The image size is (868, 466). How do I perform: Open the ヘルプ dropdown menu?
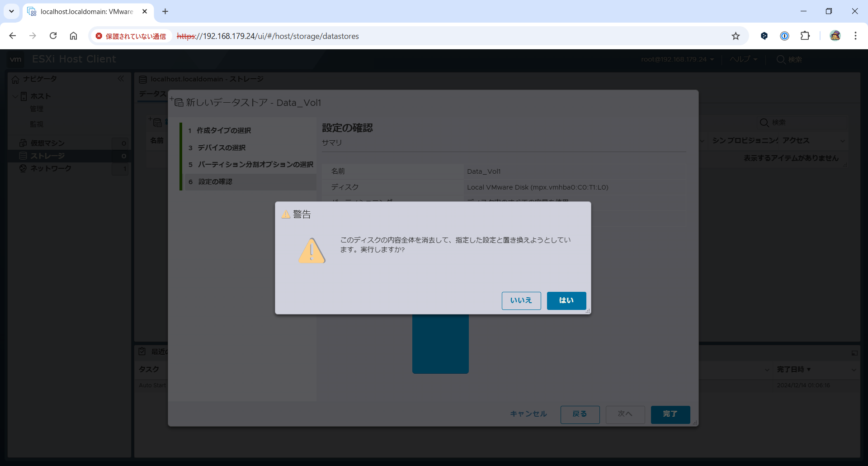pos(743,59)
